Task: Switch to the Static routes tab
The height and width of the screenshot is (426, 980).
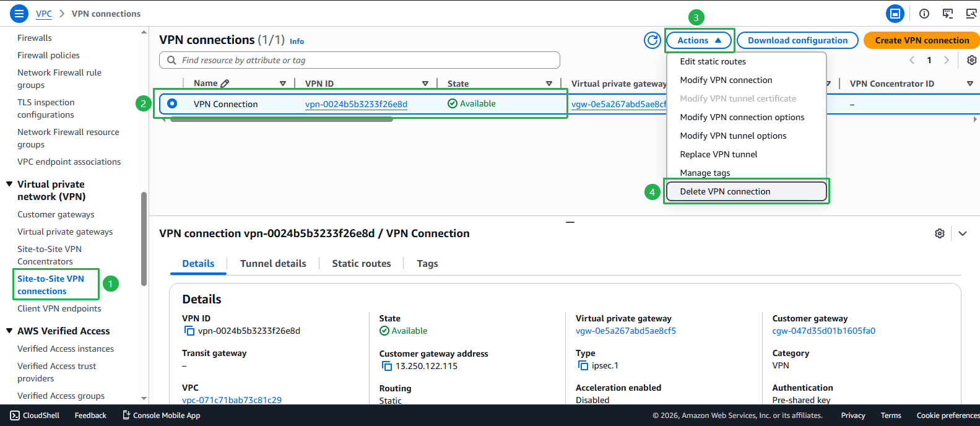Action: (362, 263)
